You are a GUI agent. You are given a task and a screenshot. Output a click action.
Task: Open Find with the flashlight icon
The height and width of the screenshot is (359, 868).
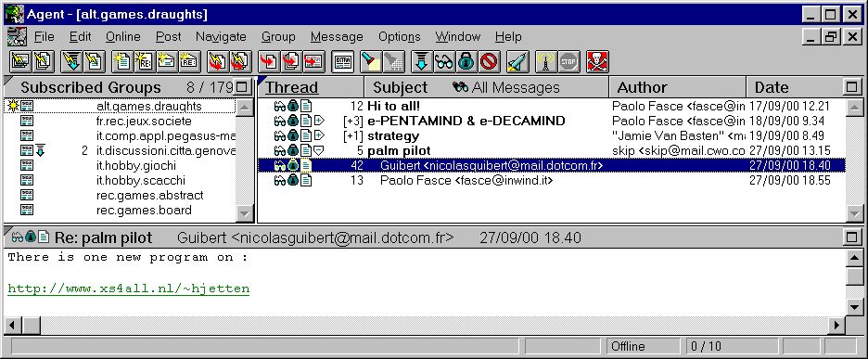click(372, 61)
